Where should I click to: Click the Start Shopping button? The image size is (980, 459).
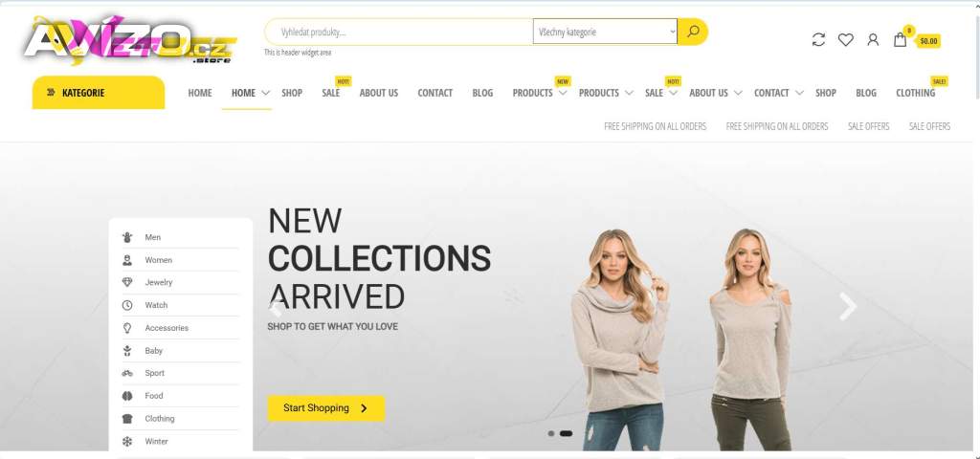tap(326, 407)
